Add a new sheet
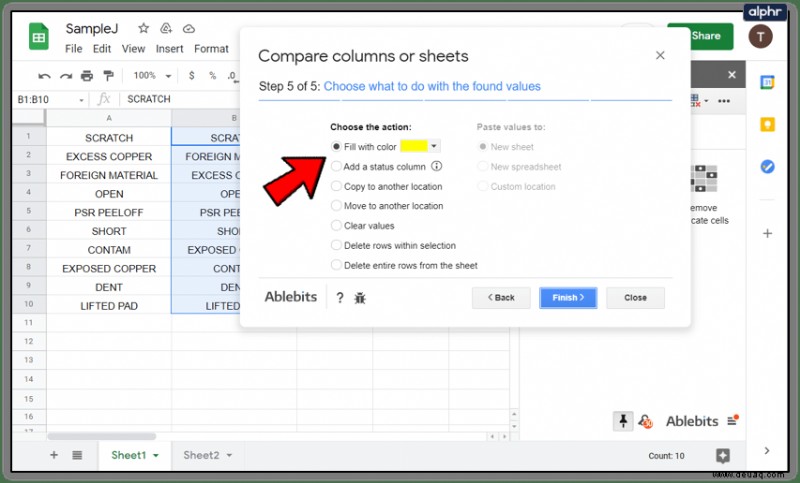The image size is (800, 483). point(54,455)
